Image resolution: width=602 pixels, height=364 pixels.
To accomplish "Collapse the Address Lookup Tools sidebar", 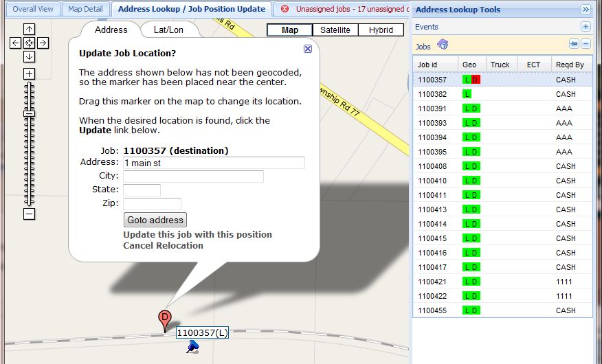I will (x=586, y=10).
